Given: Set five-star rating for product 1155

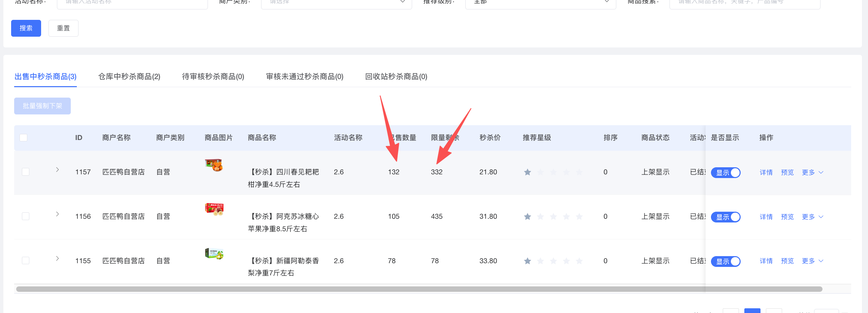Looking at the screenshot, I should click(579, 261).
